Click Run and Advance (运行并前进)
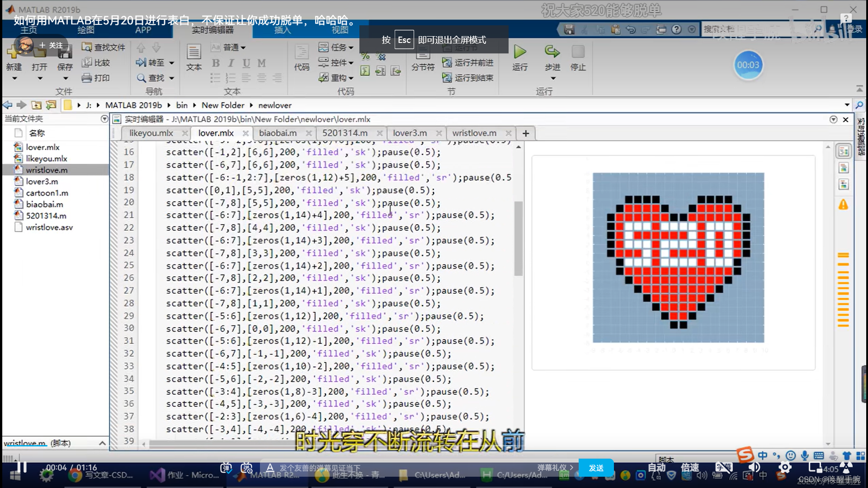The width and height of the screenshot is (868, 488). pos(467,62)
